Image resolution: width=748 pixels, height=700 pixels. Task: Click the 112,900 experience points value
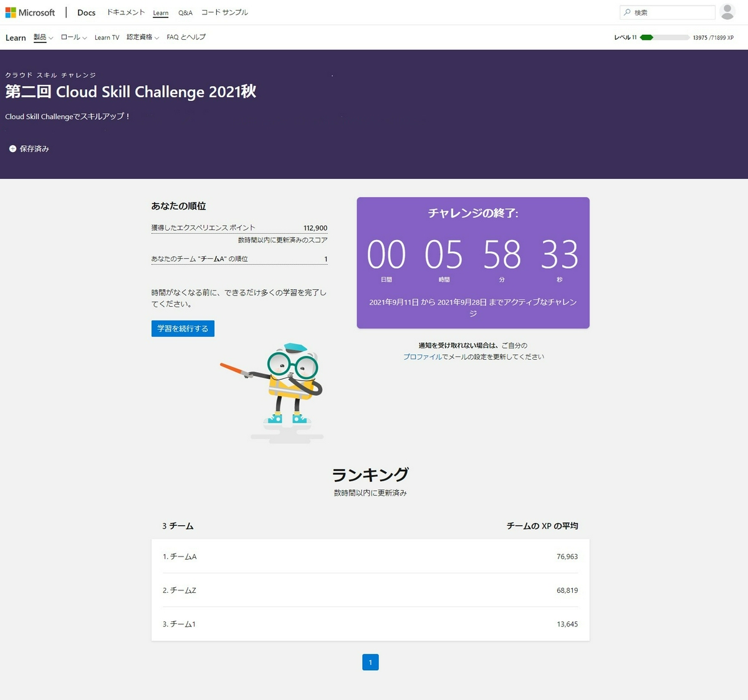[x=315, y=228]
